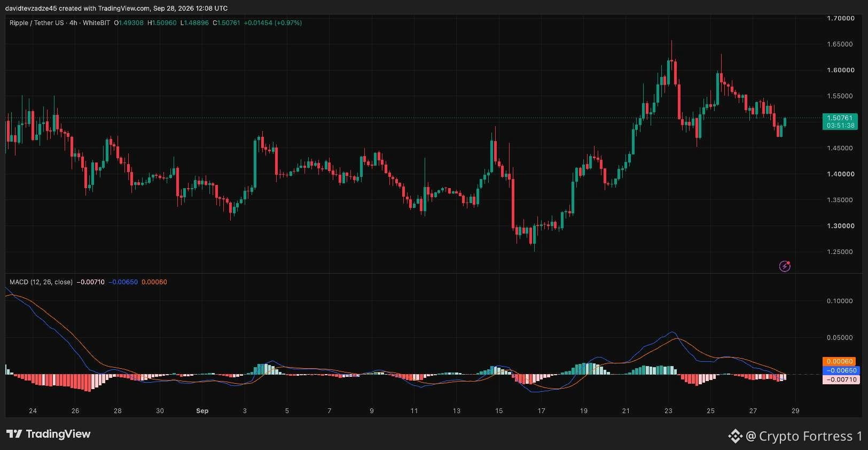The image size is (868, 450).
Task: Click the pink histogram value tag -0.00710
Action: click(841, 379)
